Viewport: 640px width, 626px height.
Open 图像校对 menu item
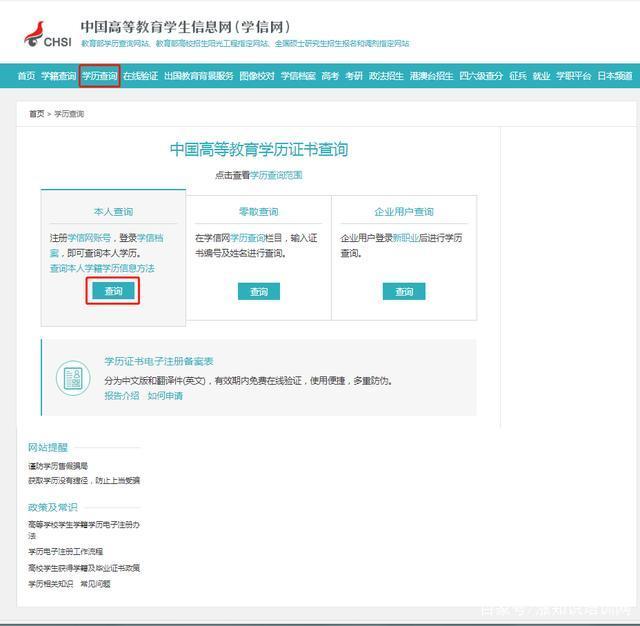[x=257, y=76]
